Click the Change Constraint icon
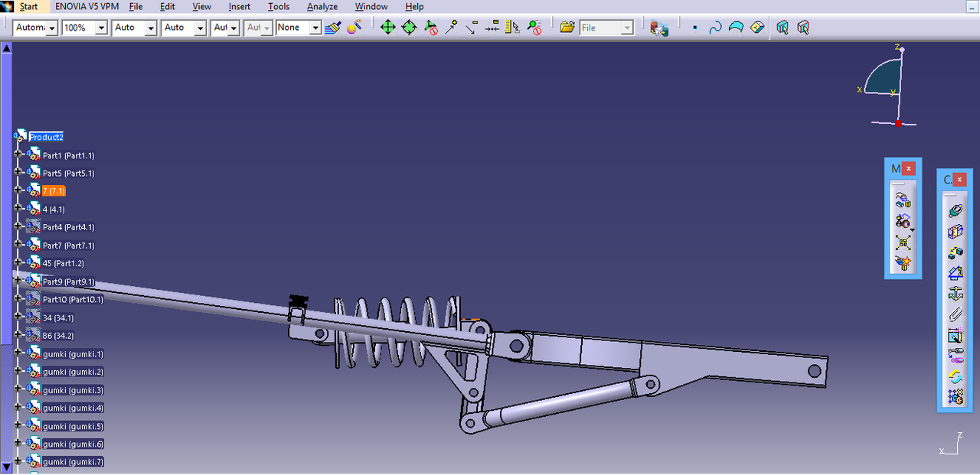 pyautogui.click(x=955, y=376)
